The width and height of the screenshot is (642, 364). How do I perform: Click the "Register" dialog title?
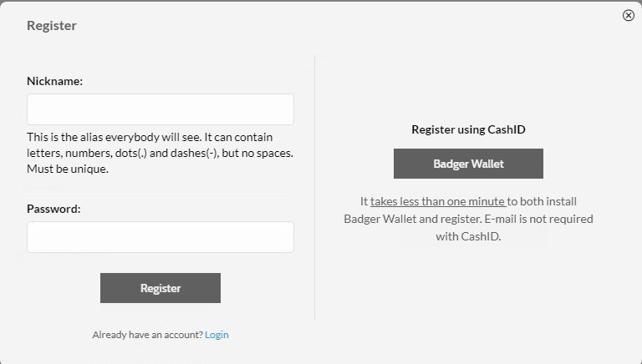click(x=52, y=25)
